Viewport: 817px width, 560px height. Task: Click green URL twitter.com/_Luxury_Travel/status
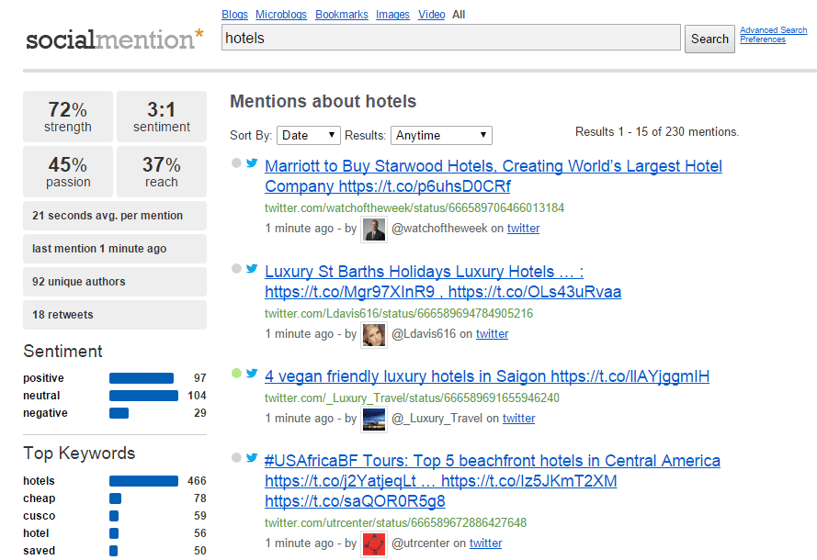point(412,398)
